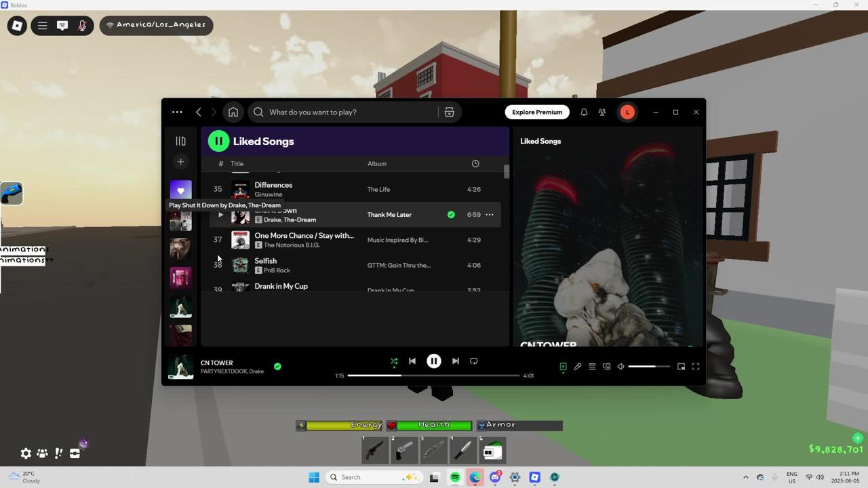Open the Spotify three-dot app menu
Screen dimensions: 868x488
pos(177,112)
